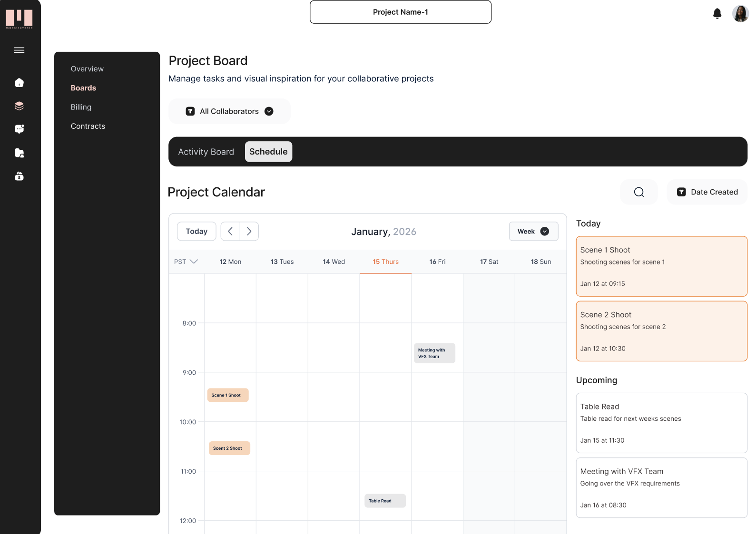Open the hamburger menu in sidebar

[19, 50]
